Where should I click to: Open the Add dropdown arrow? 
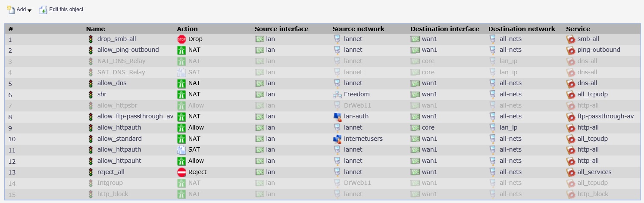tap(29, 10)
